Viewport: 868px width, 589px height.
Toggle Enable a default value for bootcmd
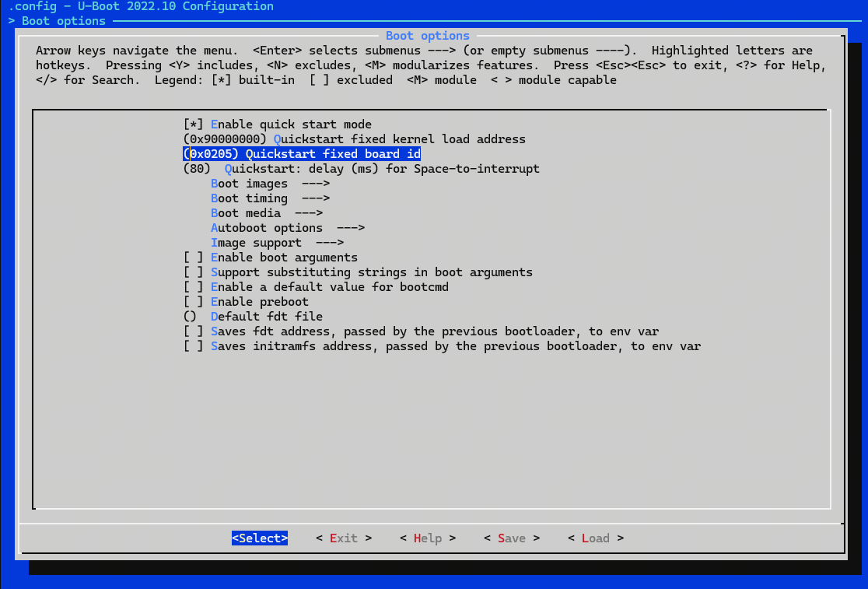click(x=316, y=287)
